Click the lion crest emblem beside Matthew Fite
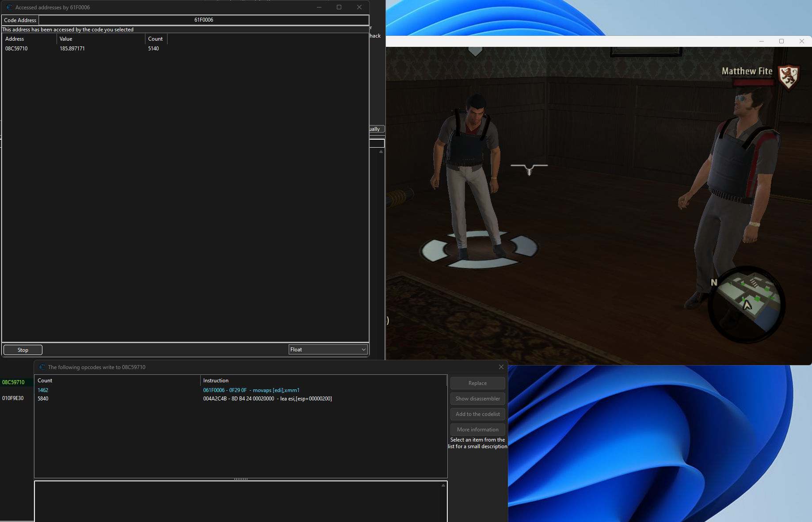812x522 pixels. point(788,76)
